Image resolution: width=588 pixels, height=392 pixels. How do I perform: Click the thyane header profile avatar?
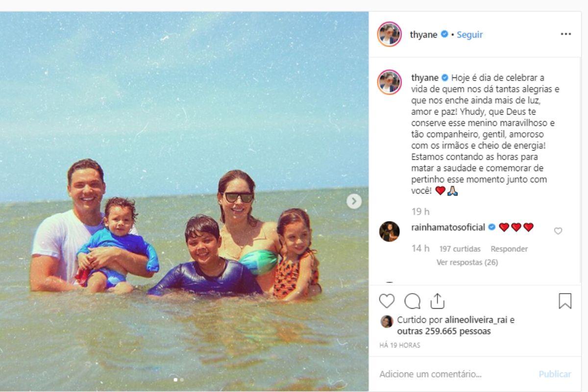[x=390, y=34]
